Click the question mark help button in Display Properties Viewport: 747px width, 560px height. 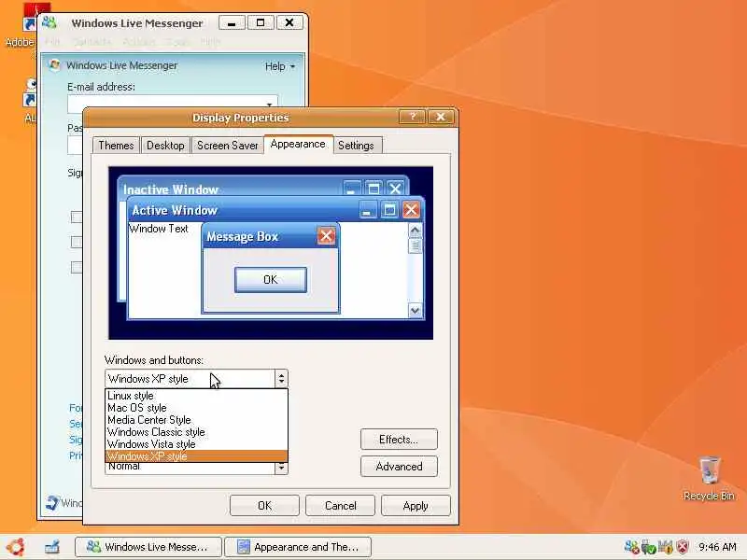click(412, 117)
